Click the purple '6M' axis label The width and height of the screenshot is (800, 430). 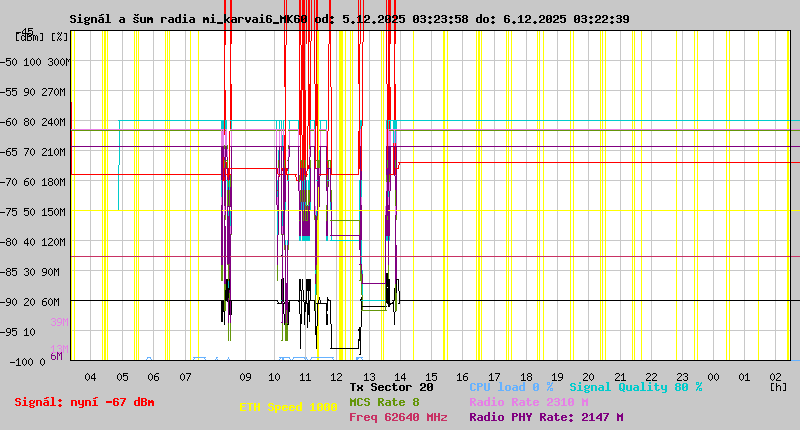tap(56, 356)
